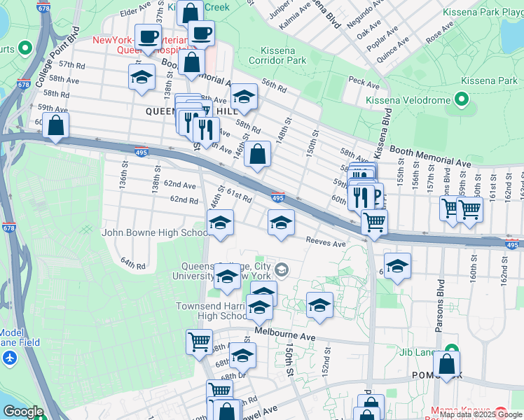This screenshot has width=524, height=420.
Task: Select the rightmost shopping cart marker near 159th St
Action: point(469,212)
